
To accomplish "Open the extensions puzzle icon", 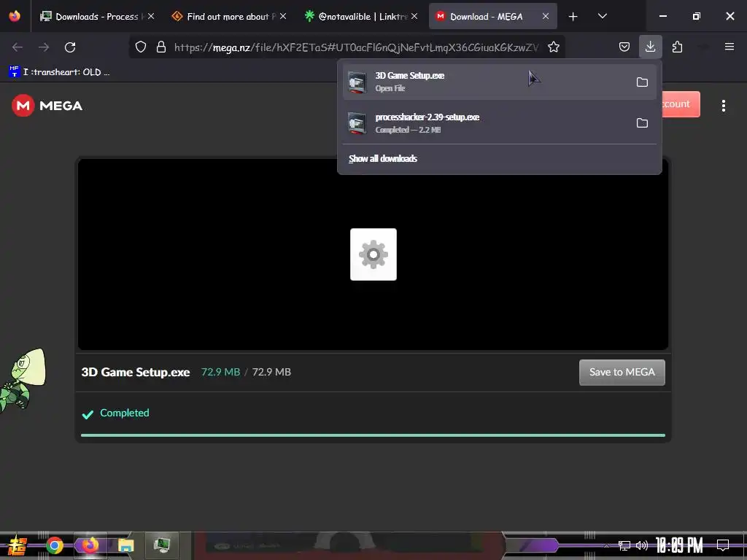I will [677, 47].
